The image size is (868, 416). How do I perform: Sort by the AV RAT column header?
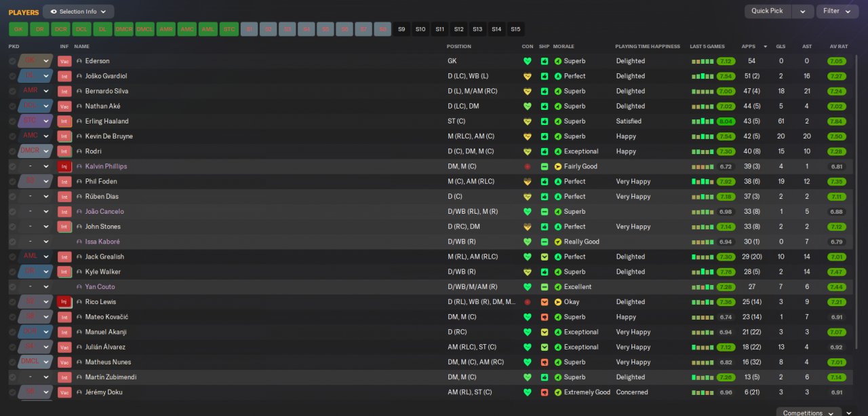click(839, 47)
